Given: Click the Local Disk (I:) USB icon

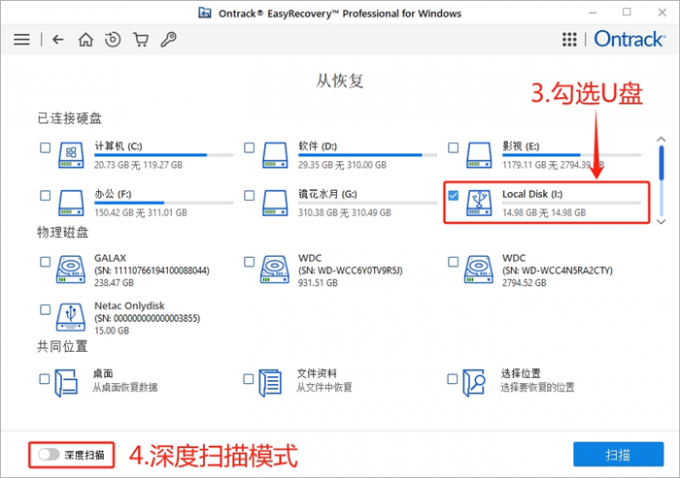Looking at the screenshot, I should coord(479,203).
